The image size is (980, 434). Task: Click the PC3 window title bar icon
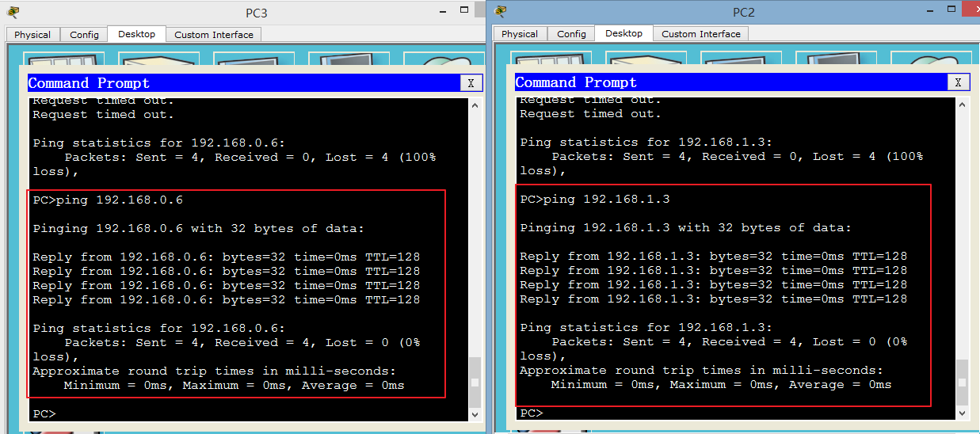[13, 12]
